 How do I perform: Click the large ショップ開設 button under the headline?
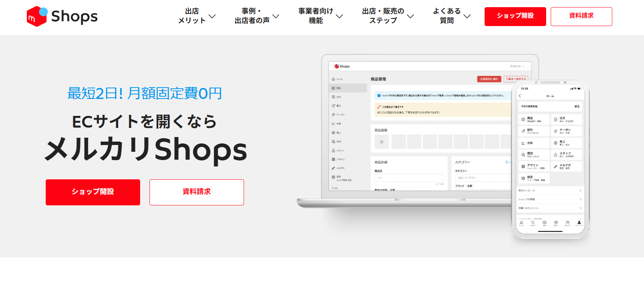pos(93,192)
